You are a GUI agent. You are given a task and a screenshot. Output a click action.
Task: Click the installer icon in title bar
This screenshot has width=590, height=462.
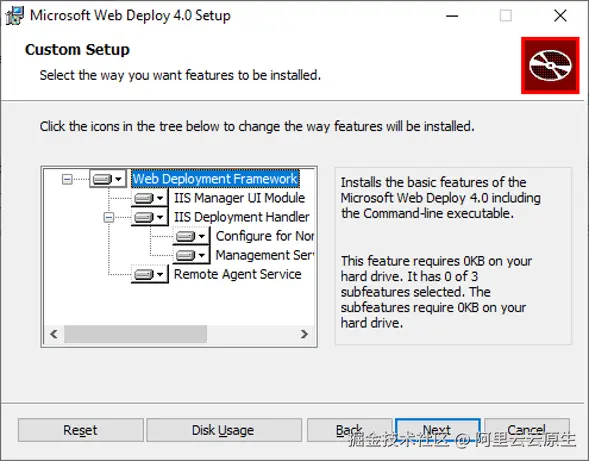(14, 16)
